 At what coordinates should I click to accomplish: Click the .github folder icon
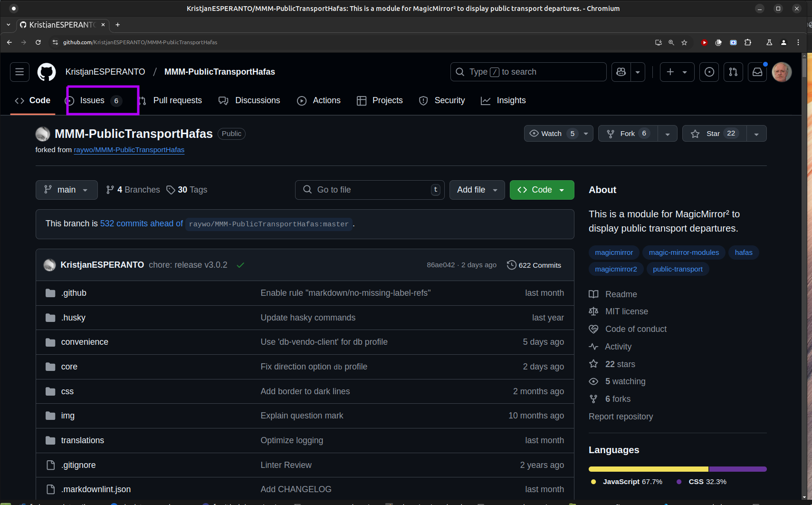pos(50,293)
